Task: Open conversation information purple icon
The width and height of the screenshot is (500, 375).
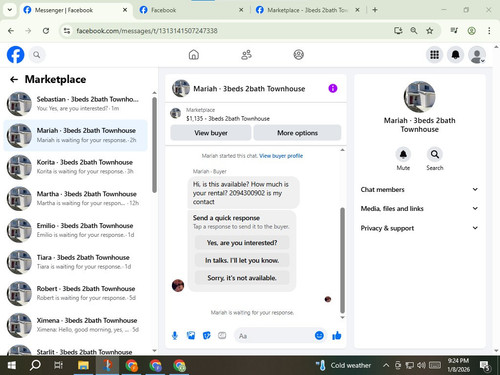Action: coord(333,88)
